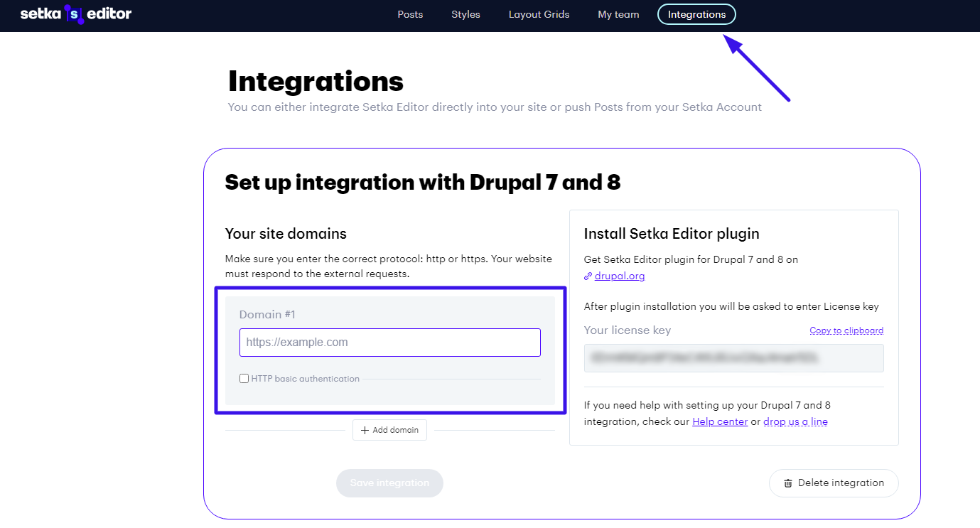Go to the My team page
The image size is (980, 528).
click(x=618, y=14)
